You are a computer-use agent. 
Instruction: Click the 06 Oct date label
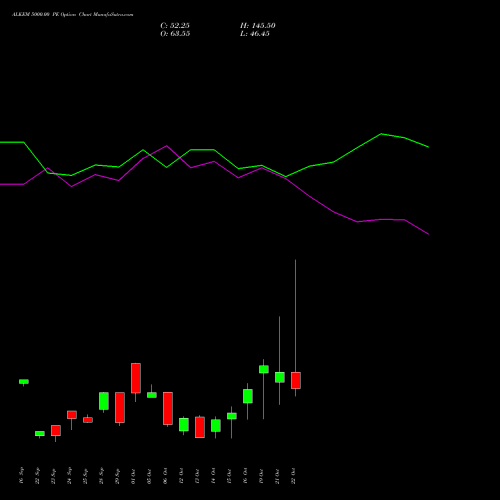click(x=166, y=476)
